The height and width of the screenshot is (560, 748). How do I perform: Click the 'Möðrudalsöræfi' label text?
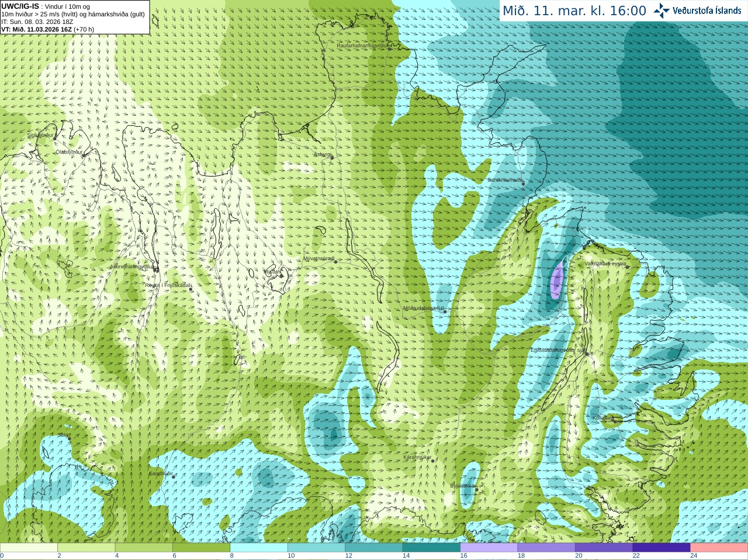424,308
